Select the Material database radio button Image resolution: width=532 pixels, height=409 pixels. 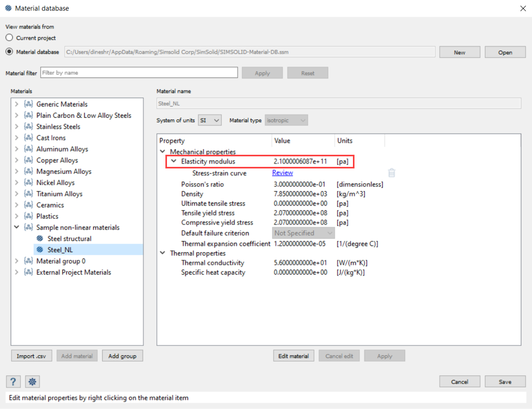(9, 52)
